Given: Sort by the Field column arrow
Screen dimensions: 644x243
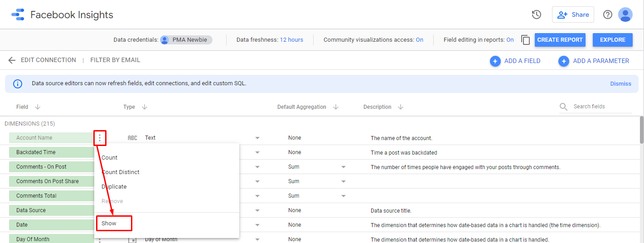Looking at the screenshot, I should point(38,107).
